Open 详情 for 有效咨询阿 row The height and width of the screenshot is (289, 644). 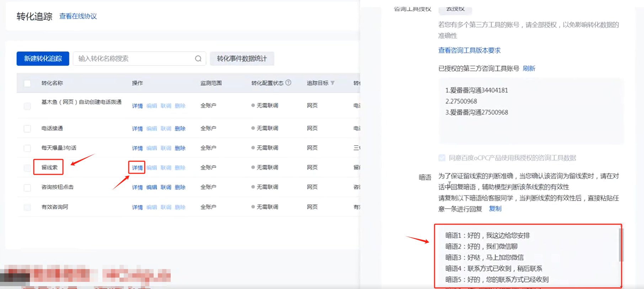[x=137, y=207]
